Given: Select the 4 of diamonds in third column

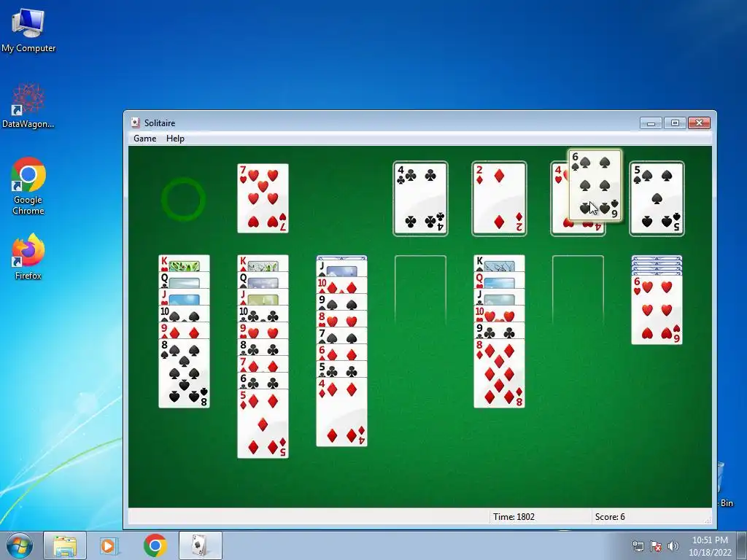Looking at the screenshot, I should [341, 412].
